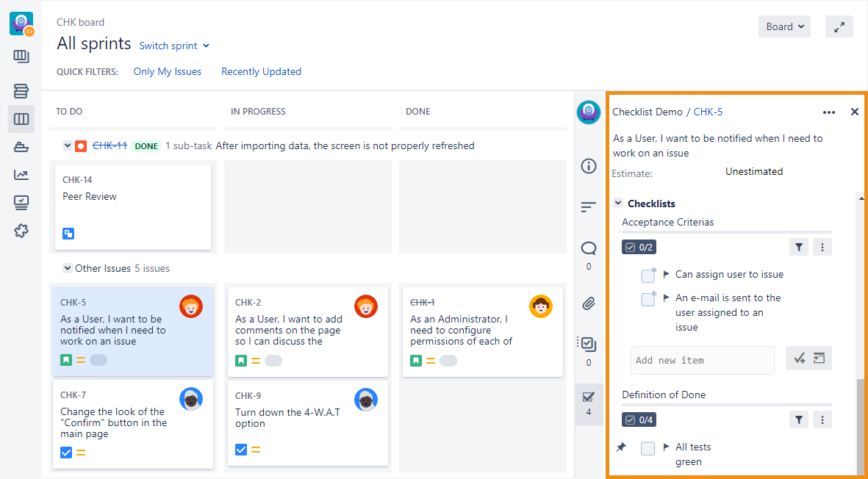Apply the Recently Updated quick filter
Viewport: 868px width, 479px height.
click(x=261, y=71)
